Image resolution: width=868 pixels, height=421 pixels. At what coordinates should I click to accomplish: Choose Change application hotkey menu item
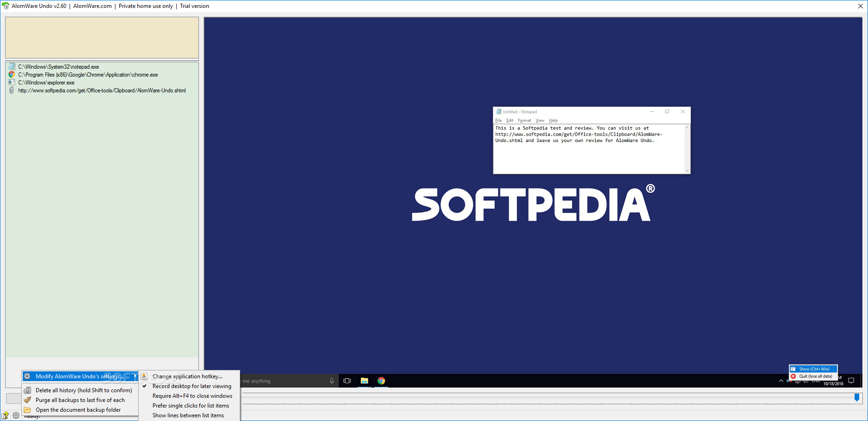[x=190, y=376]
